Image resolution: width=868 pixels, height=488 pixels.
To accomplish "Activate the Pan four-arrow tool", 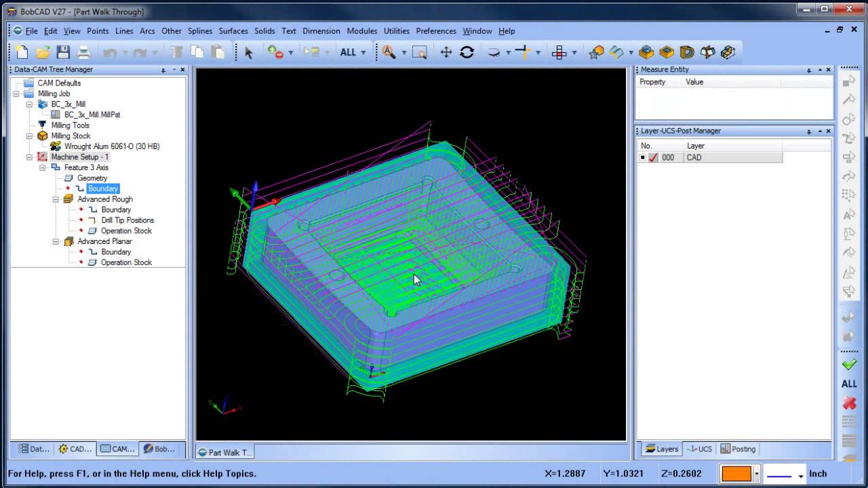I will click(x=446, y=52).
